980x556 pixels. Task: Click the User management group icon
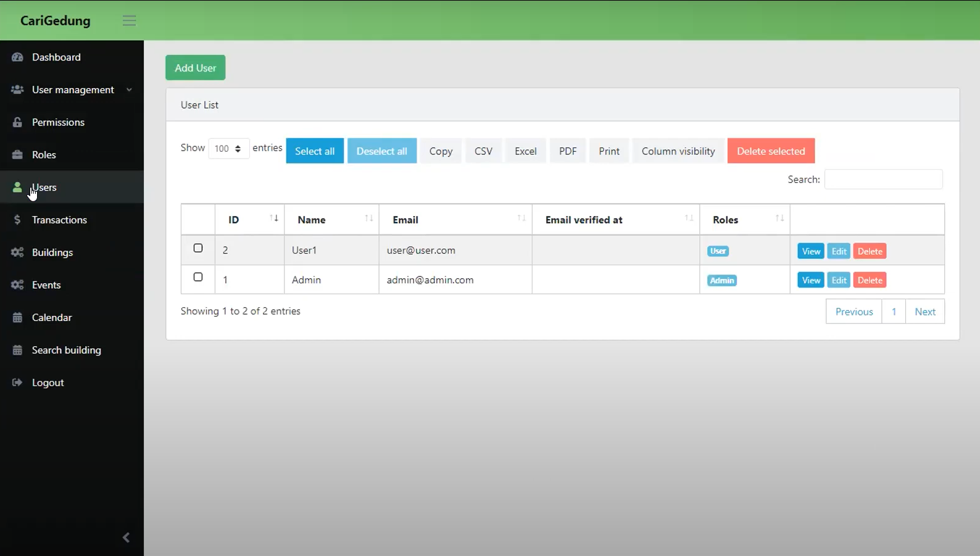[x=17, y=89]
